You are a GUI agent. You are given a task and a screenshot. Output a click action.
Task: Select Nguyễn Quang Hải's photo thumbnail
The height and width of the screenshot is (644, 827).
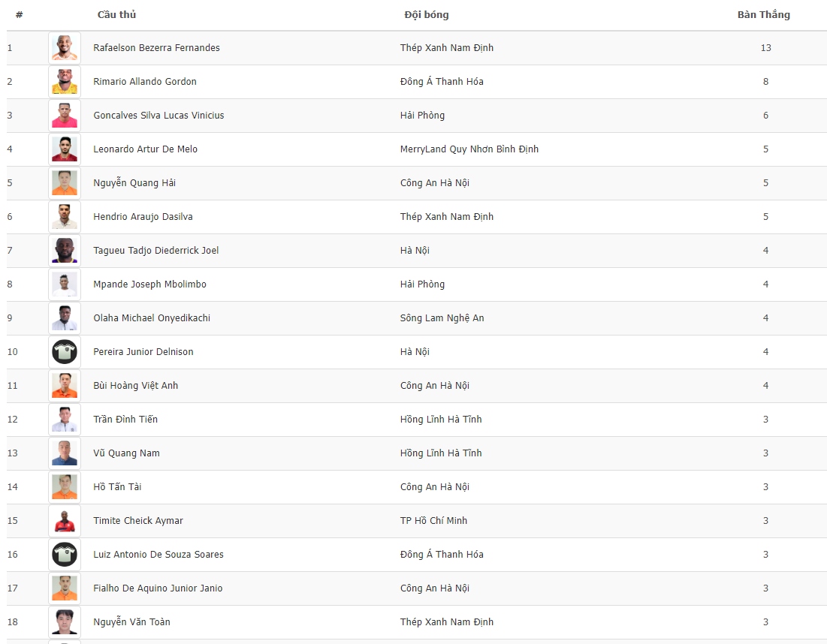[x=65, y=183]
